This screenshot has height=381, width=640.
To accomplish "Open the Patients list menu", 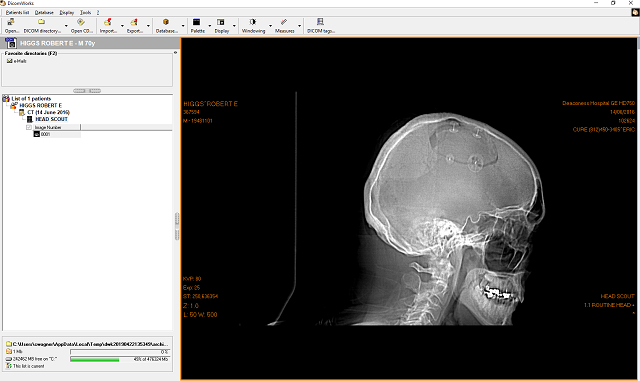I will 18,13.
